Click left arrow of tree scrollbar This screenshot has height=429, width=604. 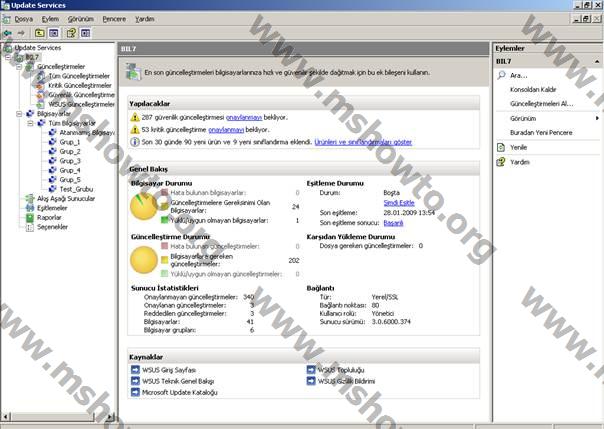tap(6, 417)
